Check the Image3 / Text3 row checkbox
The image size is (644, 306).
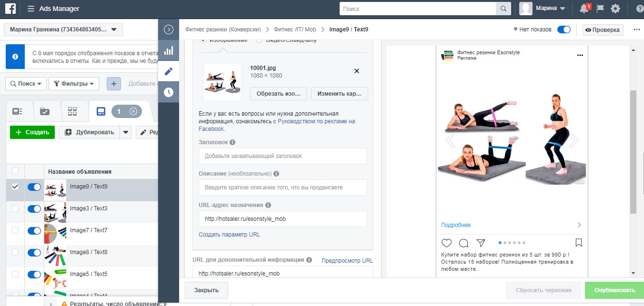tap(15, 208)
